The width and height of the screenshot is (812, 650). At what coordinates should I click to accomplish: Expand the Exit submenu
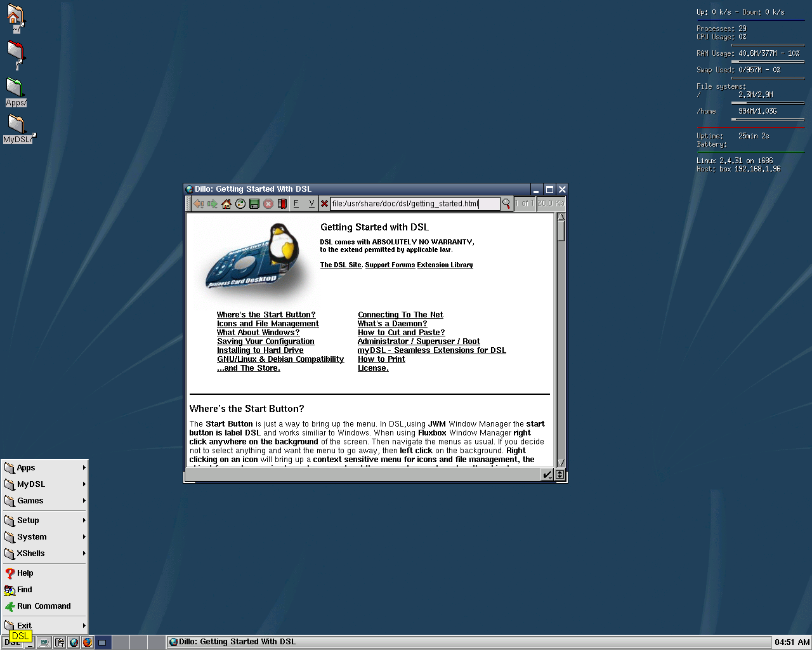(44, 626)
